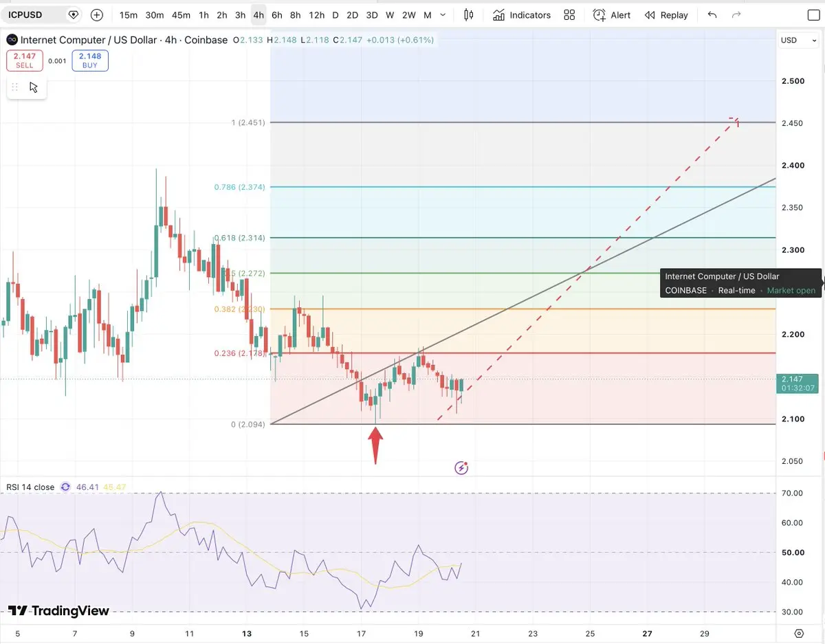This screenshot has height=644, width=825.
Task: Open the Indicators dialog
Action: pyautogui.click(x=522, y=15)
